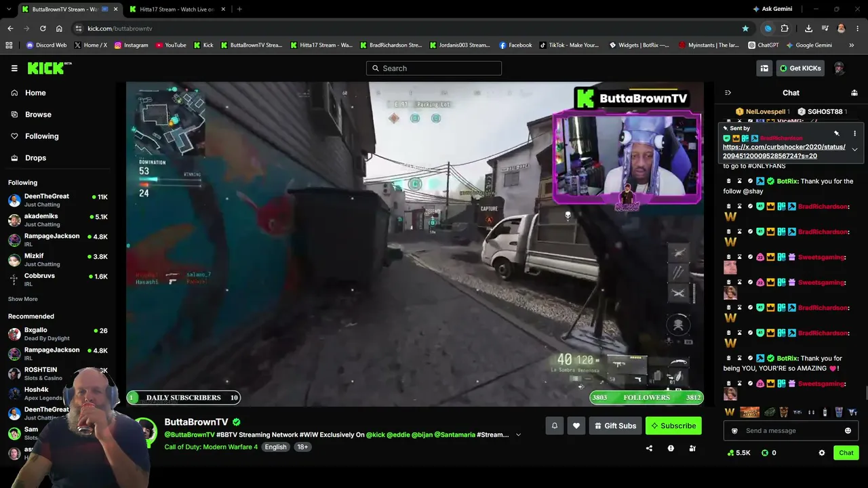Open the Kick user avatar menu
This screenshot has height=488, width=868.
tap(839, 68)
